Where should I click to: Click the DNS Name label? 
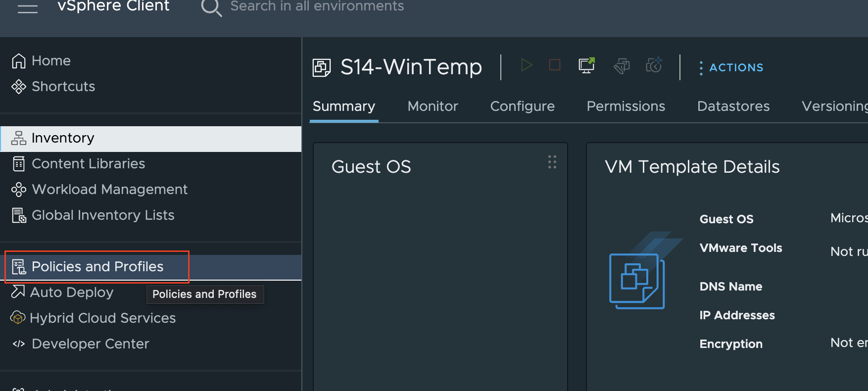731,287
